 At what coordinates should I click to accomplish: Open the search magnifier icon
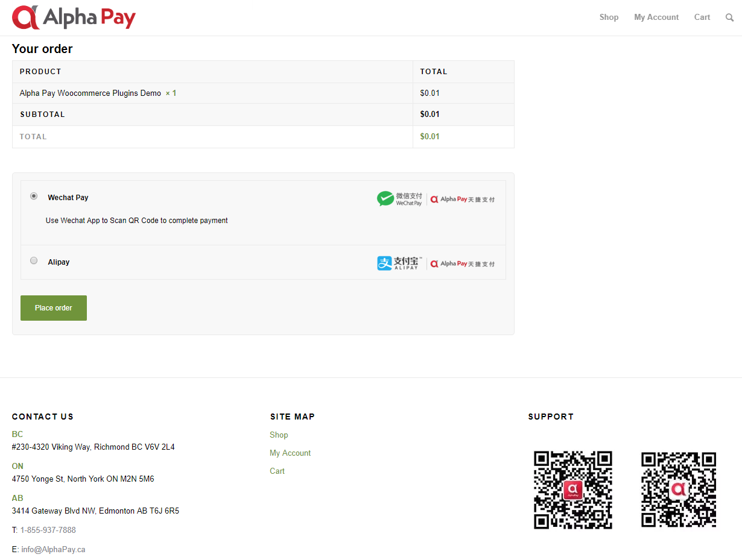tap(729, 17)
